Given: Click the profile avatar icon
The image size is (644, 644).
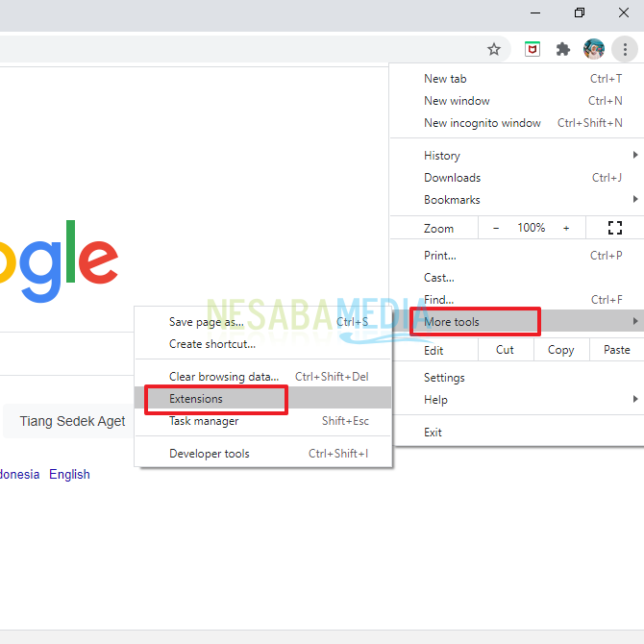Looking at the screenshot, I should point(594,49).
